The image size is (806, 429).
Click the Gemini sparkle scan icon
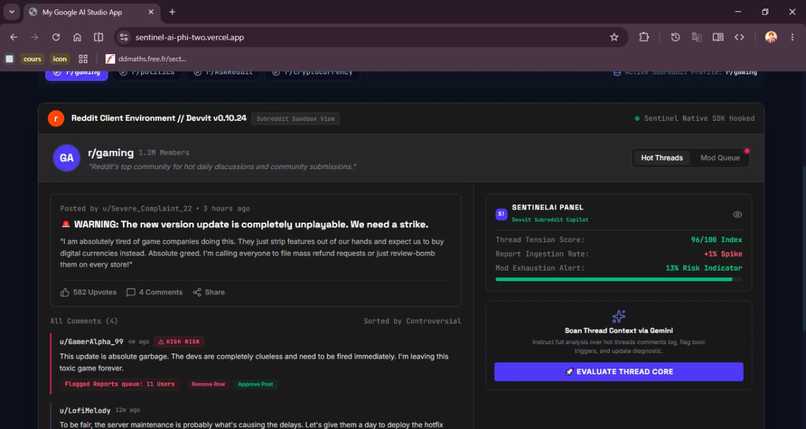tap(619, 316)
